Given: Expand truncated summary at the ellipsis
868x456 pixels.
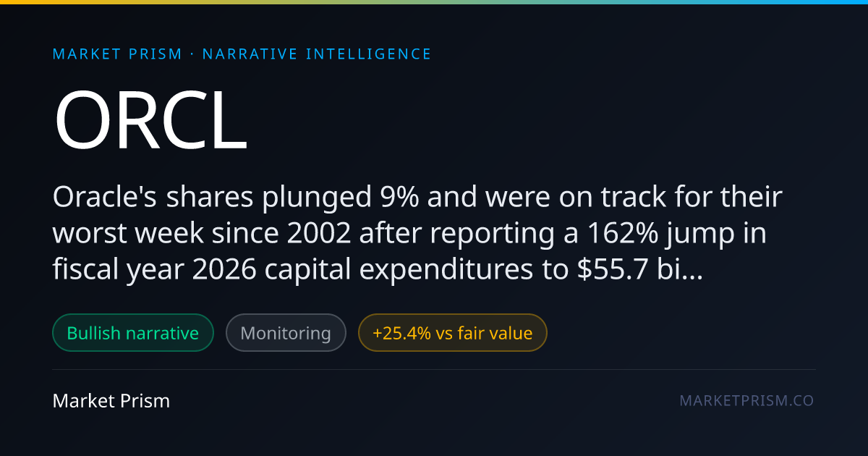Looking at the screenshot, I should (694, 269).
